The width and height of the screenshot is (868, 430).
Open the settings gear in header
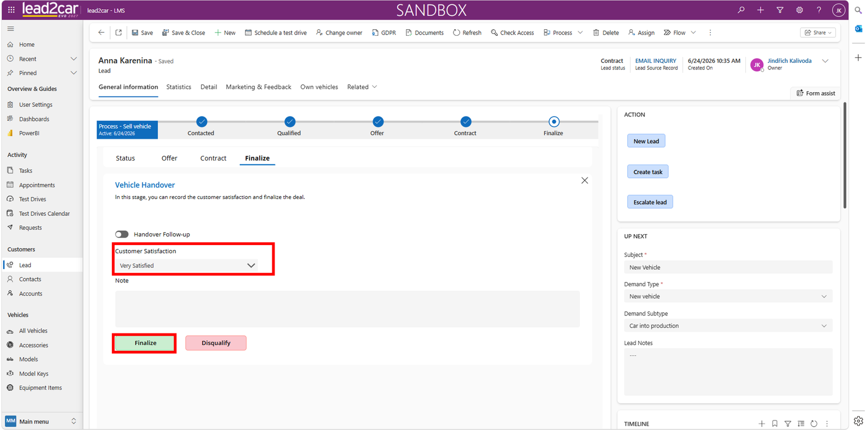pyautogui.click(x=800, y=10)
